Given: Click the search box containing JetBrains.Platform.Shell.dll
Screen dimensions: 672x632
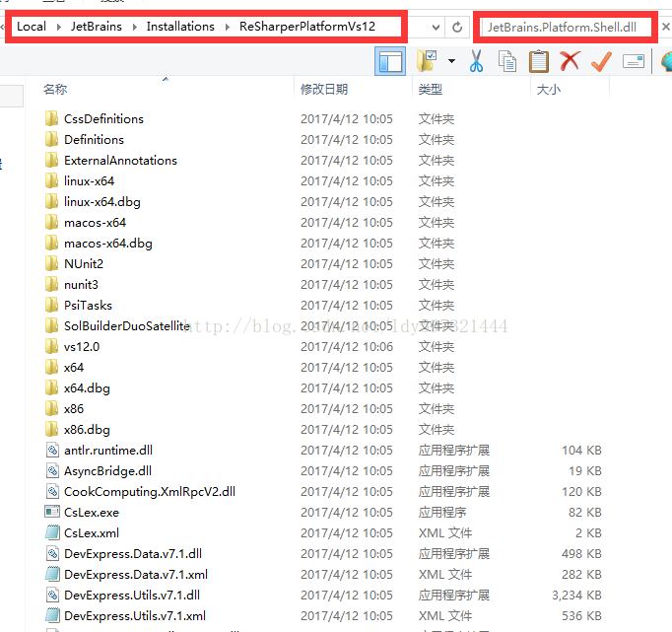Looking at the screenshot, I should [566, 28].
